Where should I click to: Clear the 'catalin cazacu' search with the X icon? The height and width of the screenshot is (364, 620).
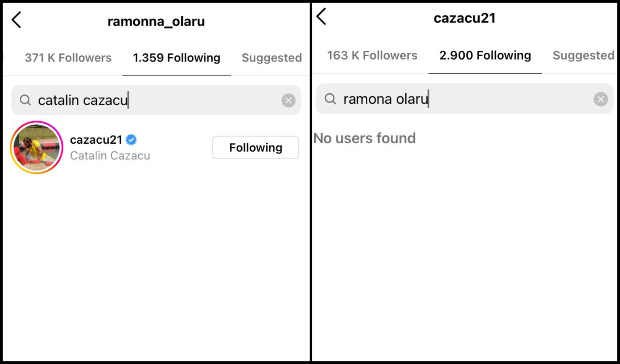pyautogui.click(x=288, y=100)
